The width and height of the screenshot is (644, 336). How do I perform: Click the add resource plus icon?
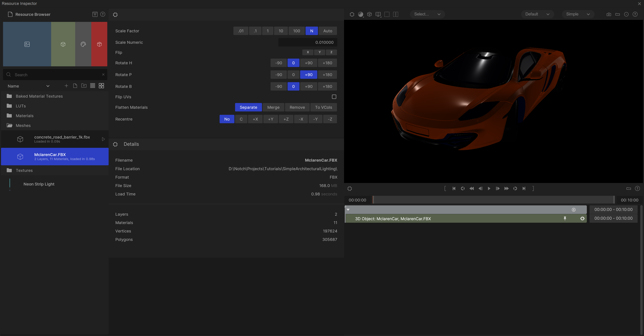click(x=66, y=86)
